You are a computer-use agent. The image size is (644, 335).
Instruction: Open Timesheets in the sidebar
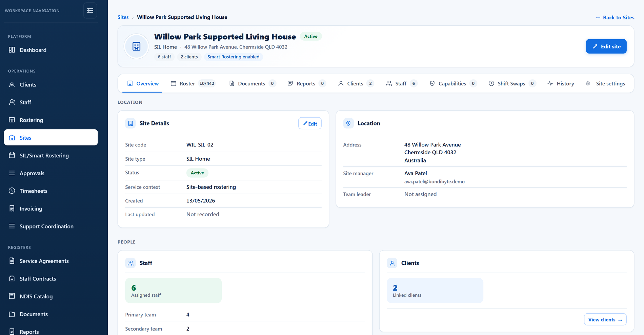[51, 191]
